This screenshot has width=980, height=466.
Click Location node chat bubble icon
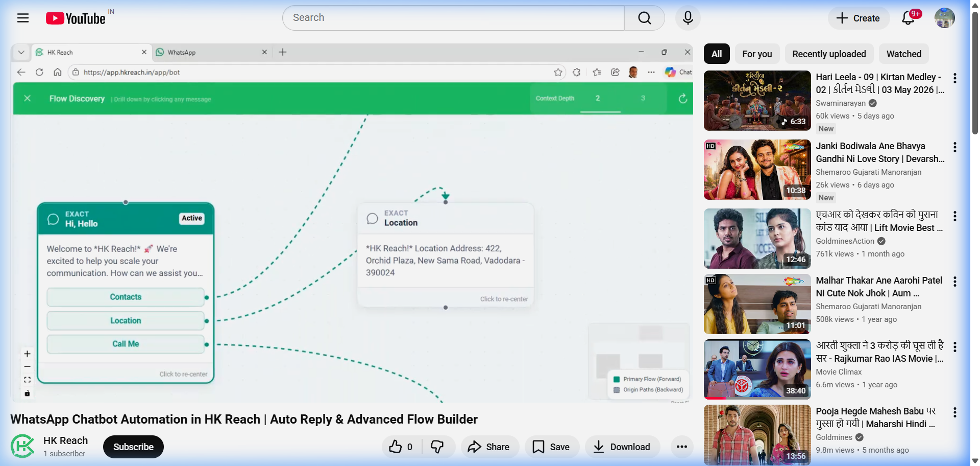(x=373, y=219)
